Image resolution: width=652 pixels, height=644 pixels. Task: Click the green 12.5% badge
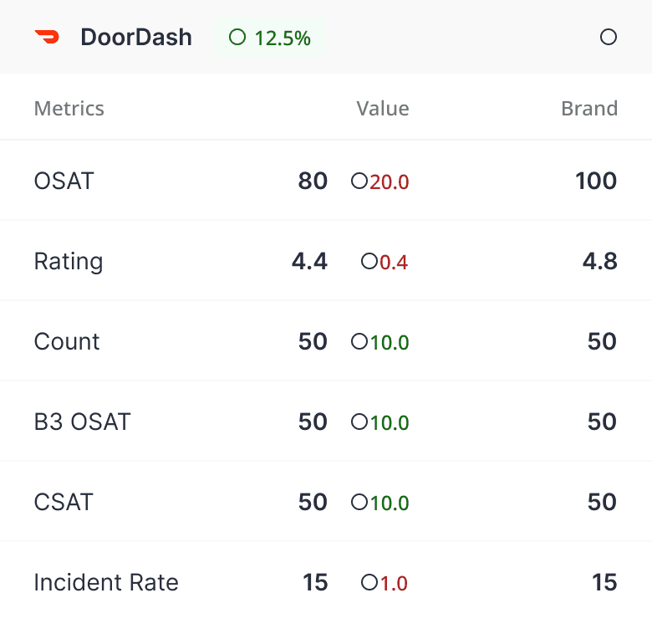point(269,38)
